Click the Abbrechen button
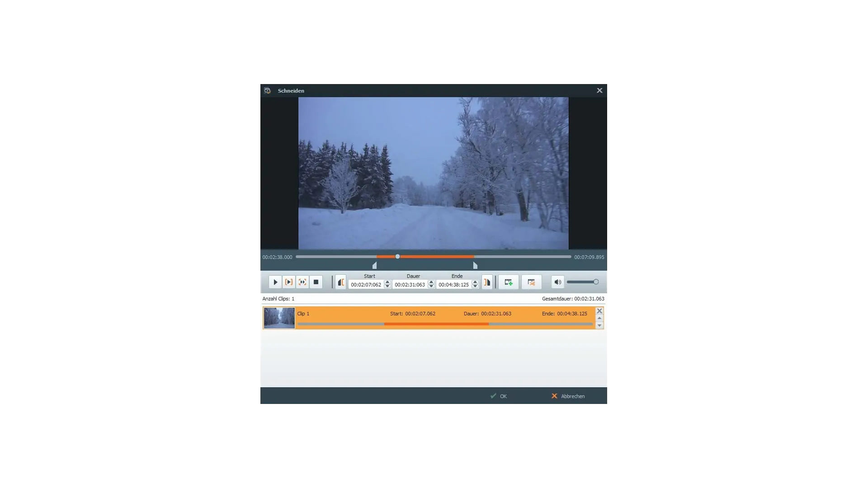The image size is (868, 488). tap(568, 396)
